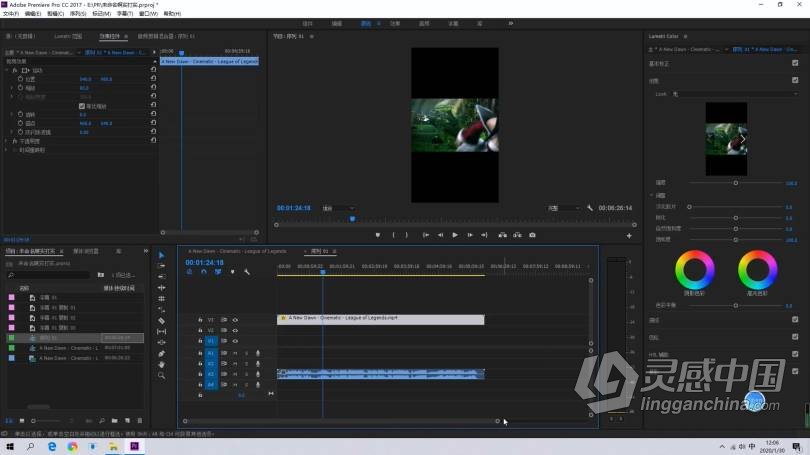Open Button Editor plus icon

tap(629, 236)
